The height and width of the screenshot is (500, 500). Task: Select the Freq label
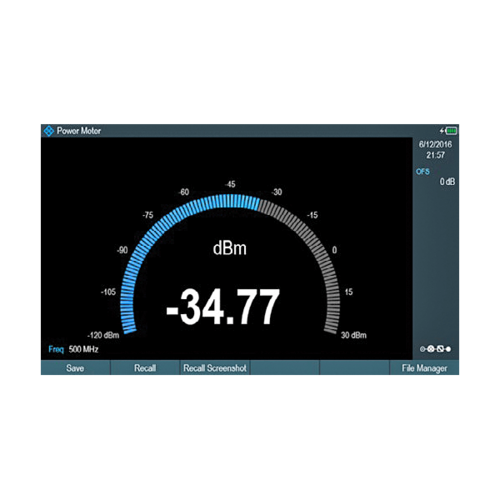point(56,349)
